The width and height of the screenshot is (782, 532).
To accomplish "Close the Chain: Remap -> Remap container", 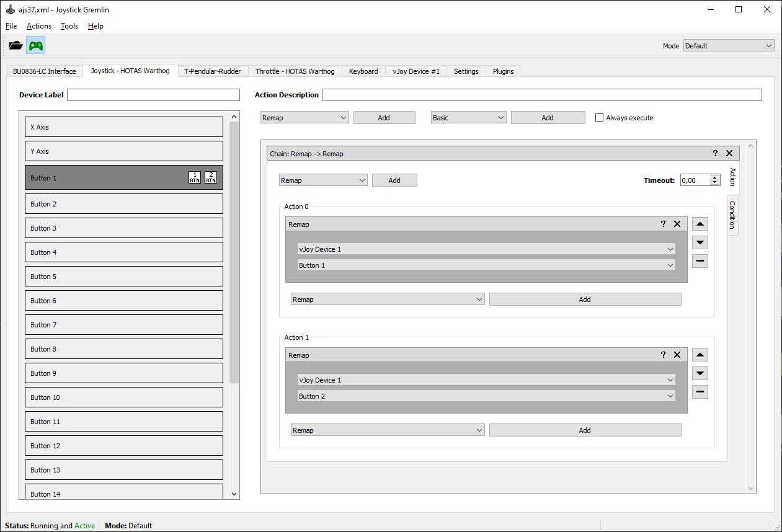I will (x=729, y=153).
